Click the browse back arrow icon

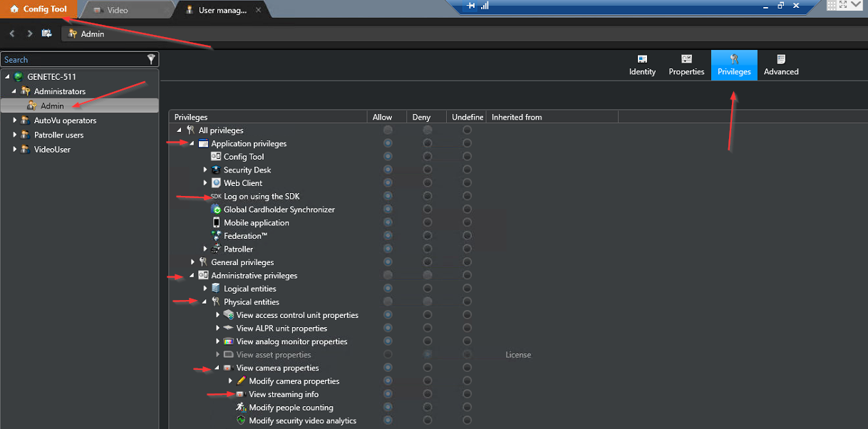click(x=12, y=33)
